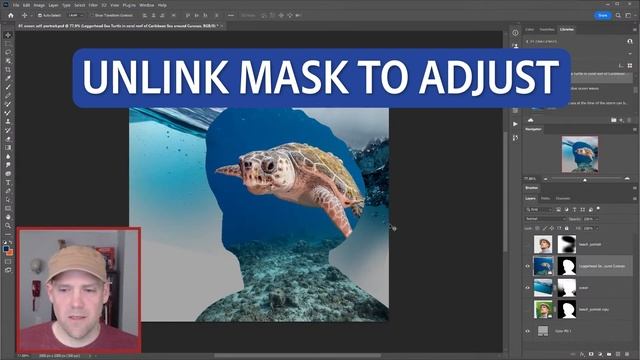This screenshot has width=640, height=360.
Task: Switch to the Paths tab
Action: click(545, 198)
